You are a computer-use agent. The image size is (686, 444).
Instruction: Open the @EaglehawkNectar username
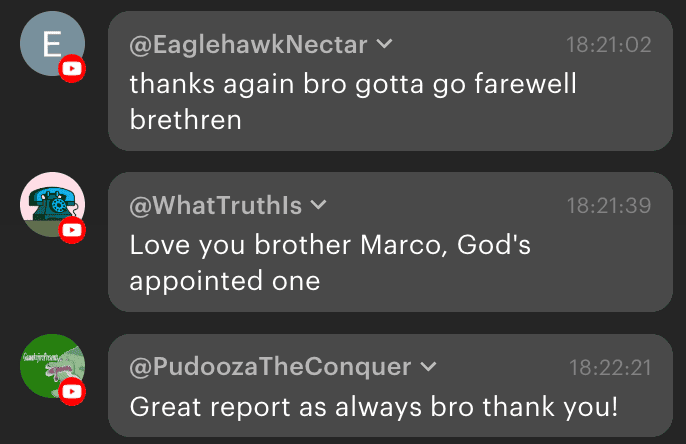click(x=248, y=44)
